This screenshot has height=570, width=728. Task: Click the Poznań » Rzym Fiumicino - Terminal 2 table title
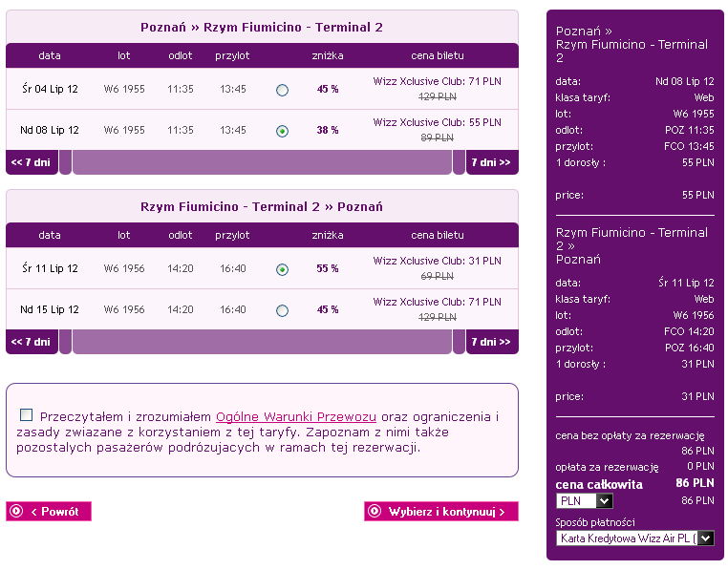coord(262,28)
